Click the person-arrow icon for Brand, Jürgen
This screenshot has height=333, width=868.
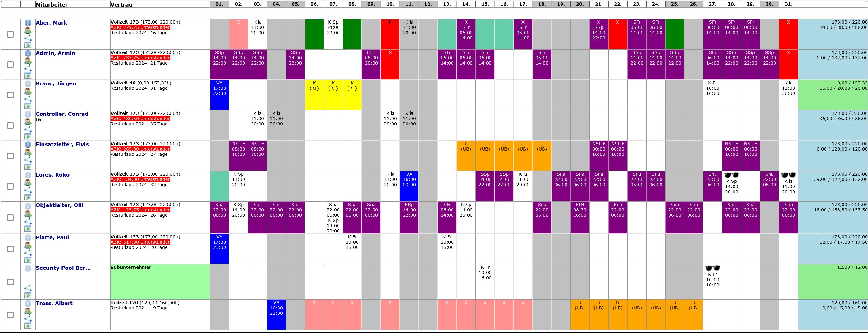(28, 92)
